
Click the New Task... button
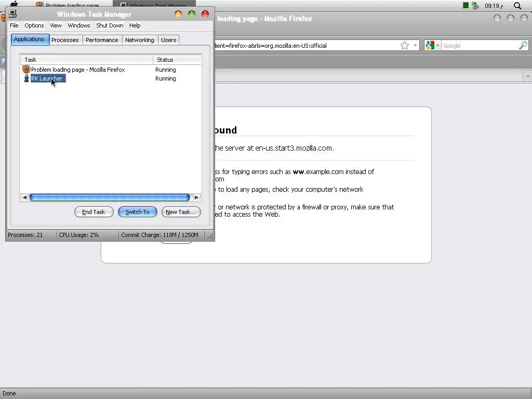[181, 212]
